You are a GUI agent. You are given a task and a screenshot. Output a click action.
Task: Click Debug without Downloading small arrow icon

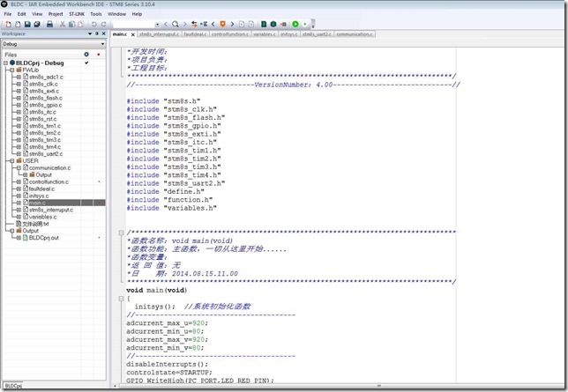304,25
